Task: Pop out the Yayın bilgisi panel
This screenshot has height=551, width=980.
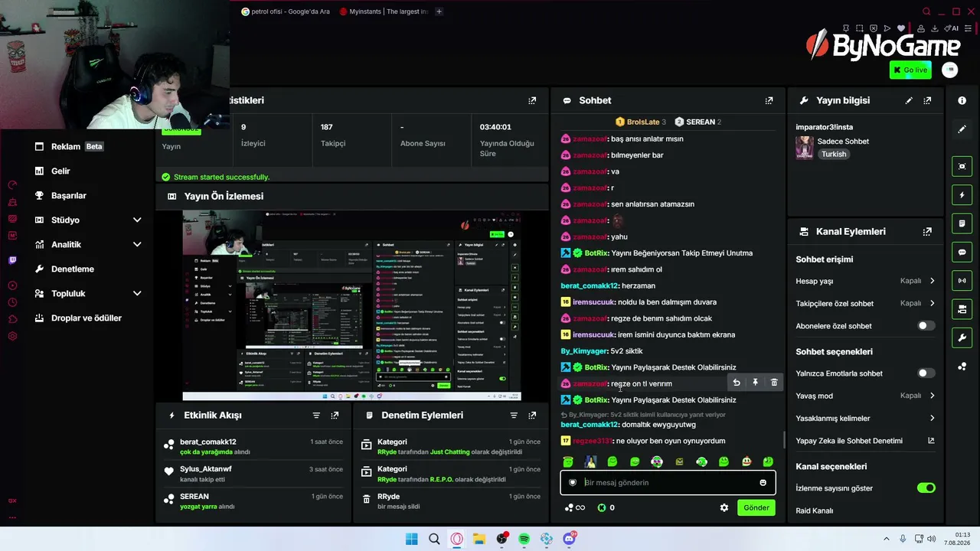Action: click(927, 100)
